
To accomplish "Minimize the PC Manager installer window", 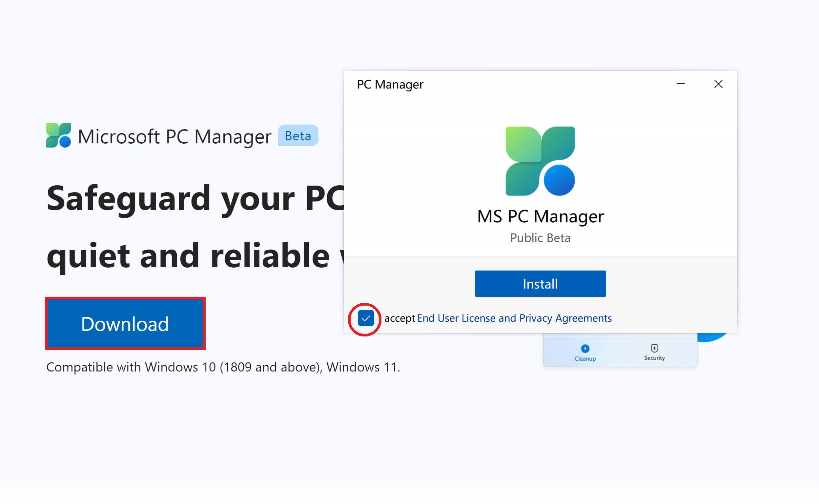I will (680, 84).
